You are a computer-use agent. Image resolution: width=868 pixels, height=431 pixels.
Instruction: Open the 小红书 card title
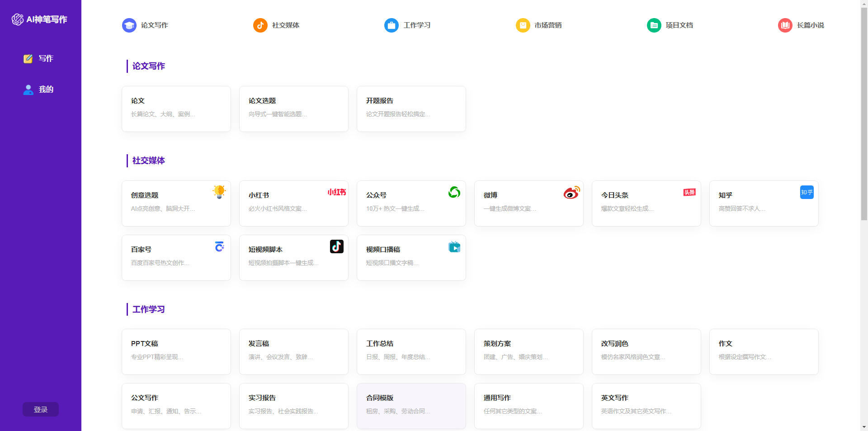pyautogui.click(x=259, y=195)
